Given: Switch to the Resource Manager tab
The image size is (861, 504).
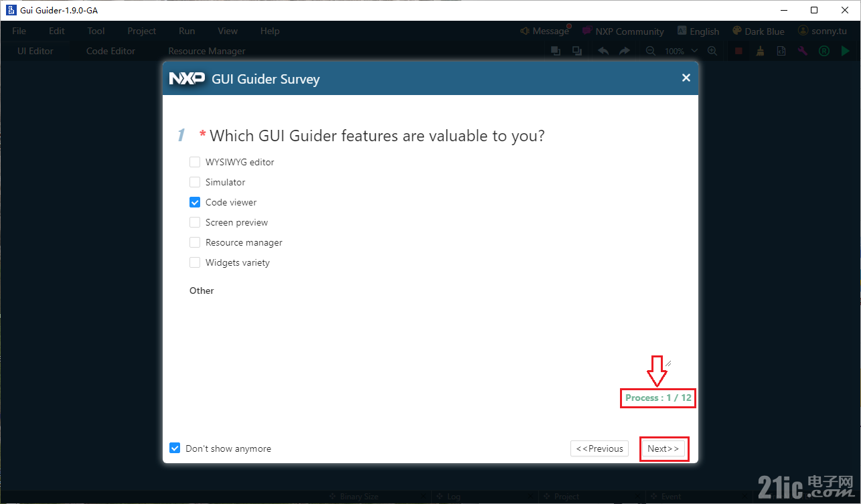Looking at the screenshot, I should pos(206,51).
